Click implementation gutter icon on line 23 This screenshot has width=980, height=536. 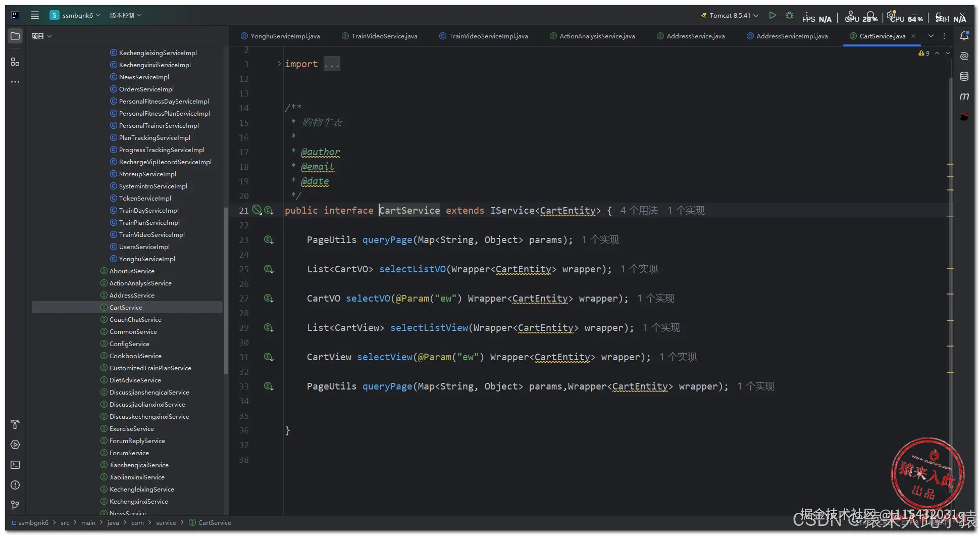tap(269, 240)
